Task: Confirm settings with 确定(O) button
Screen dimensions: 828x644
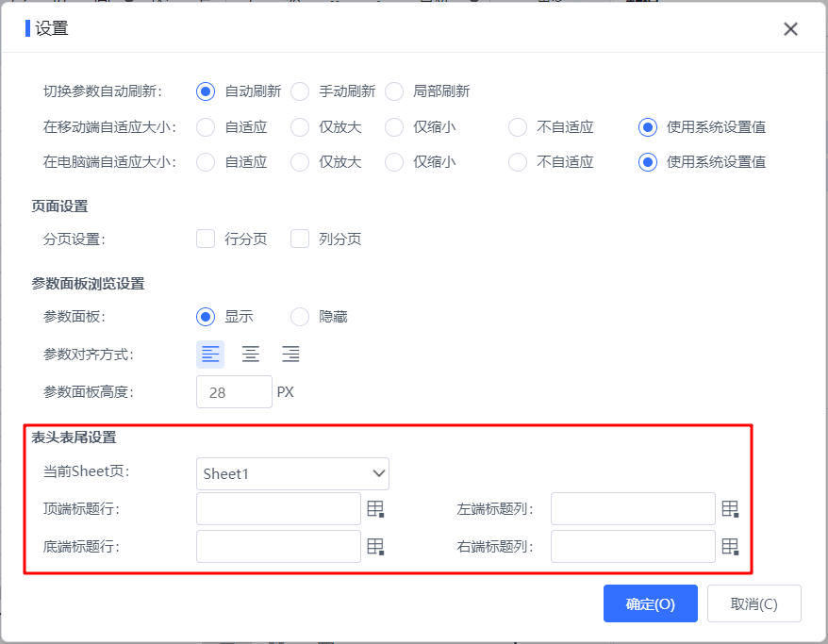Action: [x=650, y=603]
